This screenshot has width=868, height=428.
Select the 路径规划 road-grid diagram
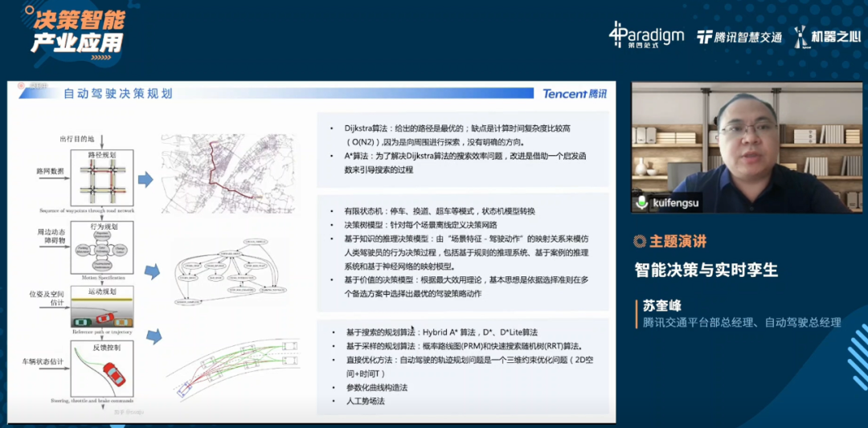[x=102, y=177]
